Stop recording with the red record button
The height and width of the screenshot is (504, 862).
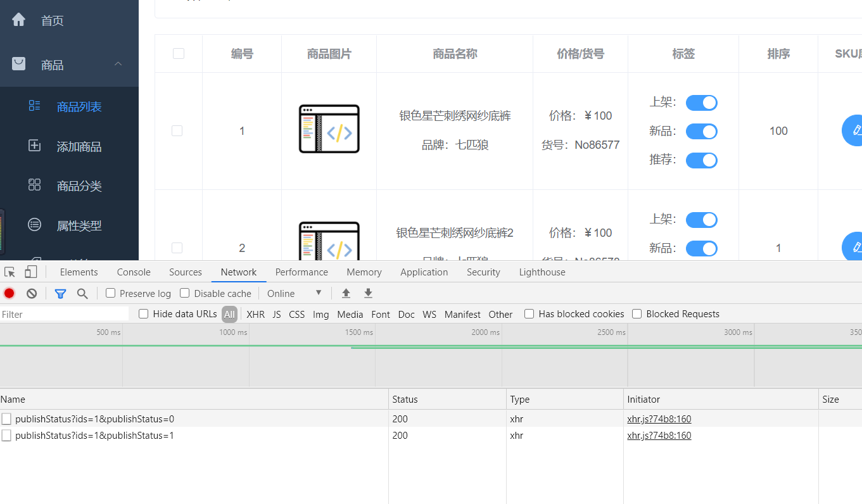[9, 293]
